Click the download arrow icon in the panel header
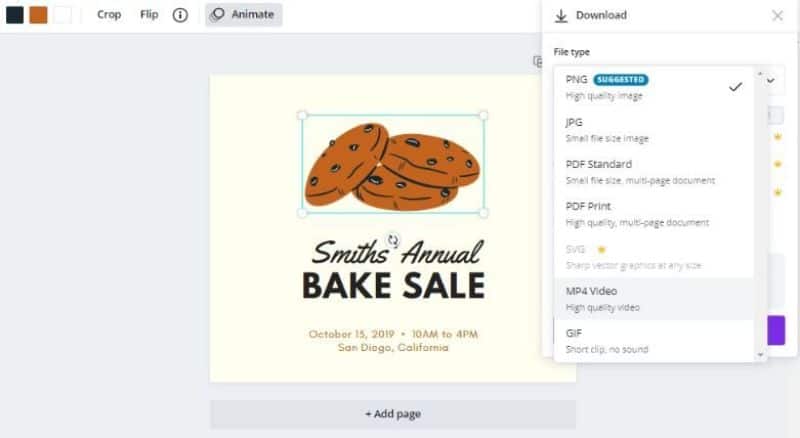 click(561, 15)
